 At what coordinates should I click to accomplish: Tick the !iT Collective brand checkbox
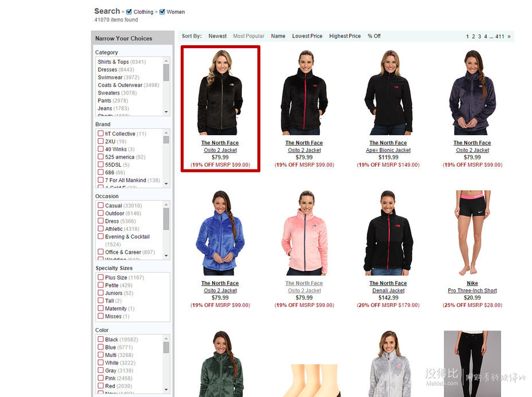click(x=101, y=133)
